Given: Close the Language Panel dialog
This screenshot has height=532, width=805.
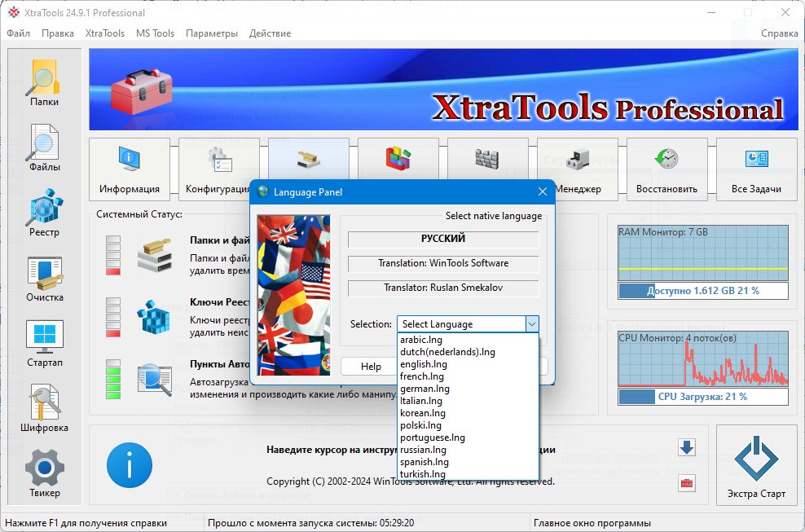Looking at the screenshot, I should pyautogui.click(x=543, y=192).
